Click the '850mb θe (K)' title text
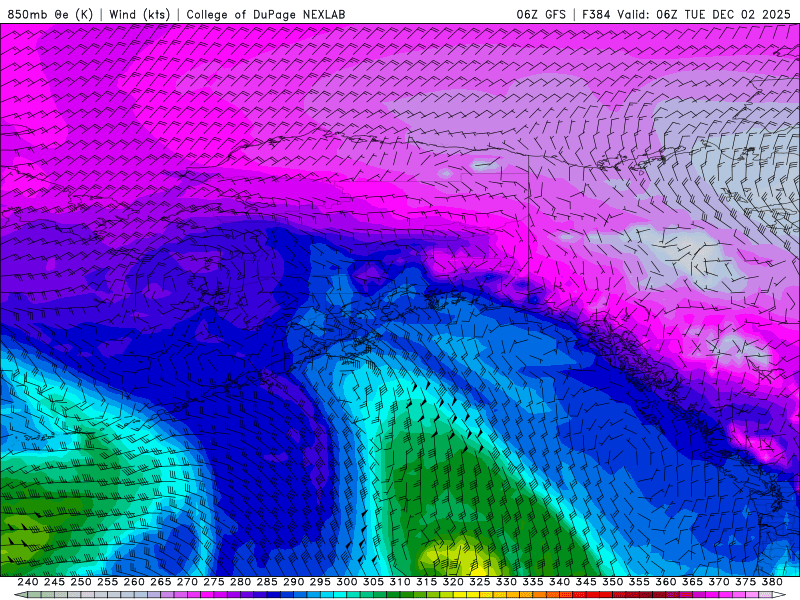 50,14
